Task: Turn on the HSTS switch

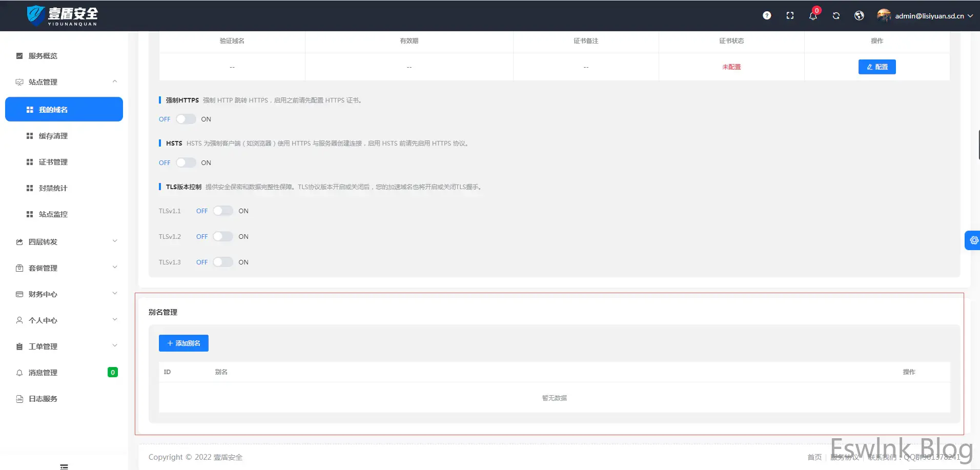Action: coord(186,162)
